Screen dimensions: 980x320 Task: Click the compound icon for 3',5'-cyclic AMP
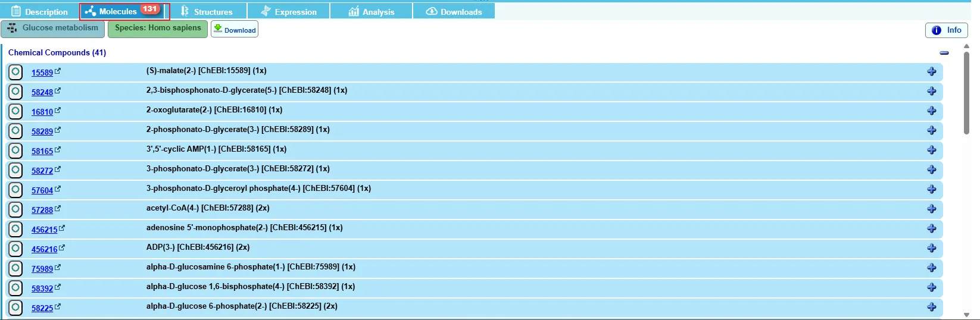15,150
